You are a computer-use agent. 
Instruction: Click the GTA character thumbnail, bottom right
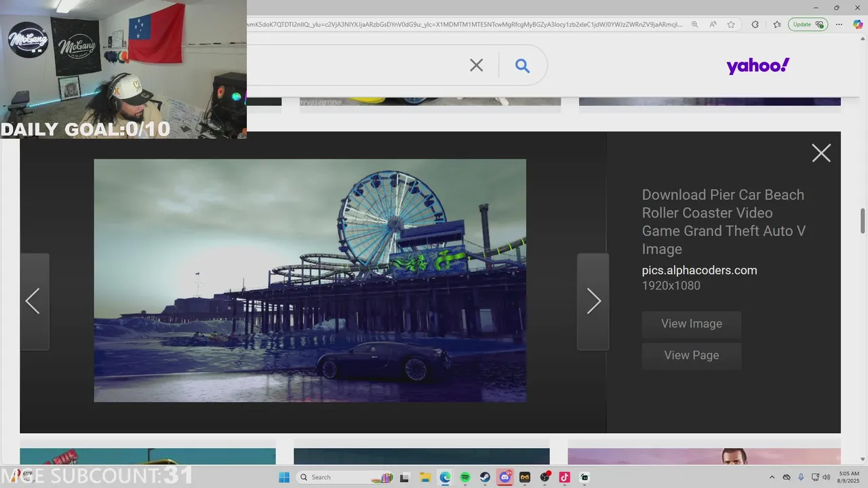click(x=704, y=456)
